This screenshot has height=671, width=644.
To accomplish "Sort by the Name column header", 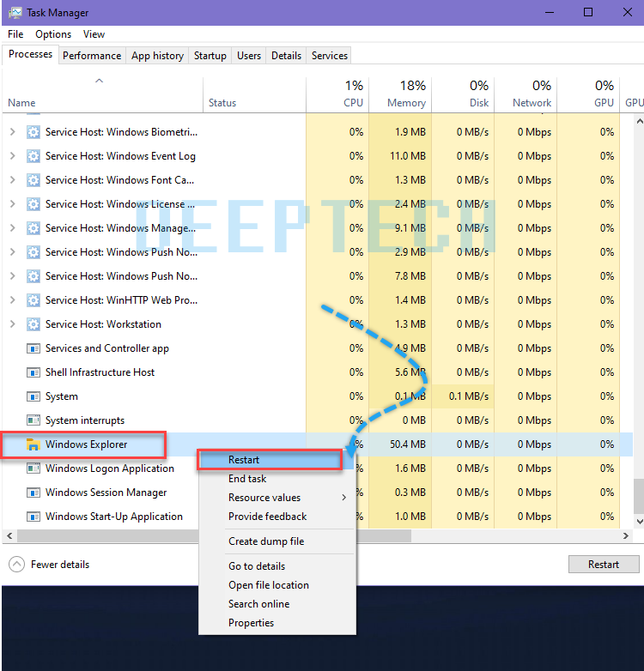I will pos(102,95).
